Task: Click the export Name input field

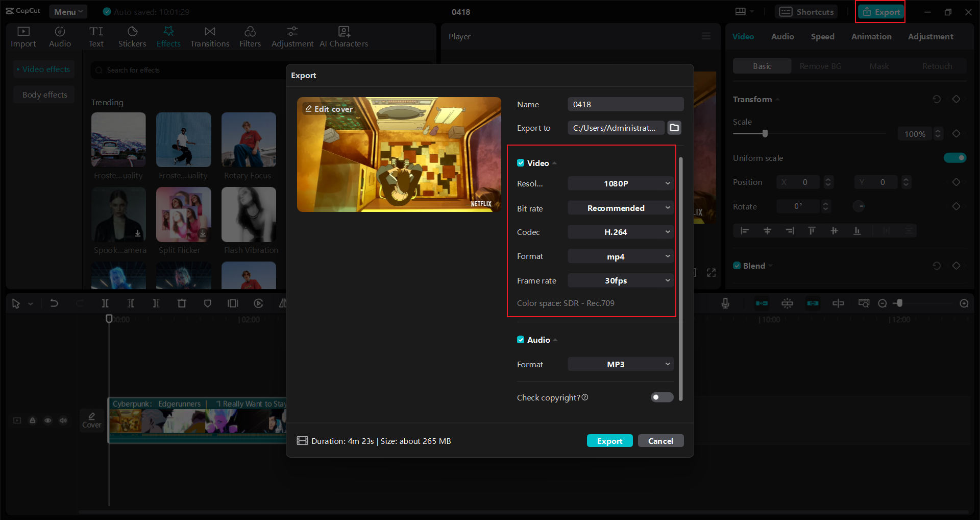Action: click(626, 104)
